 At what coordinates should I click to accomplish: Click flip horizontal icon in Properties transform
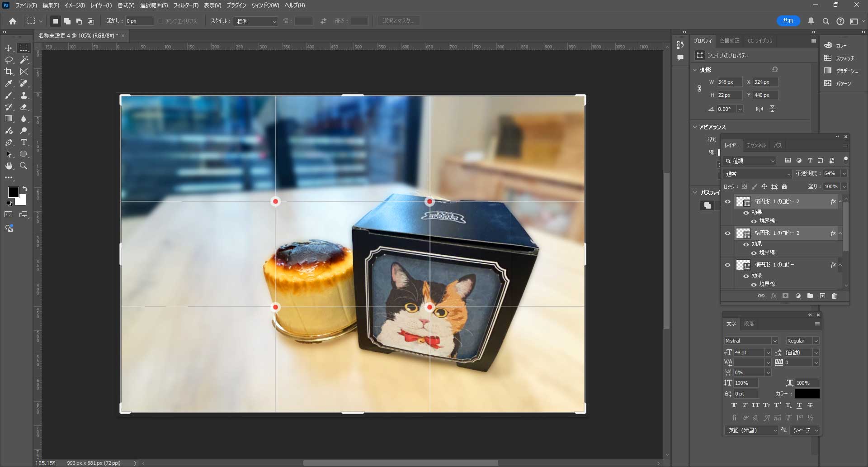pyautogui.click(x=759, y=109)
